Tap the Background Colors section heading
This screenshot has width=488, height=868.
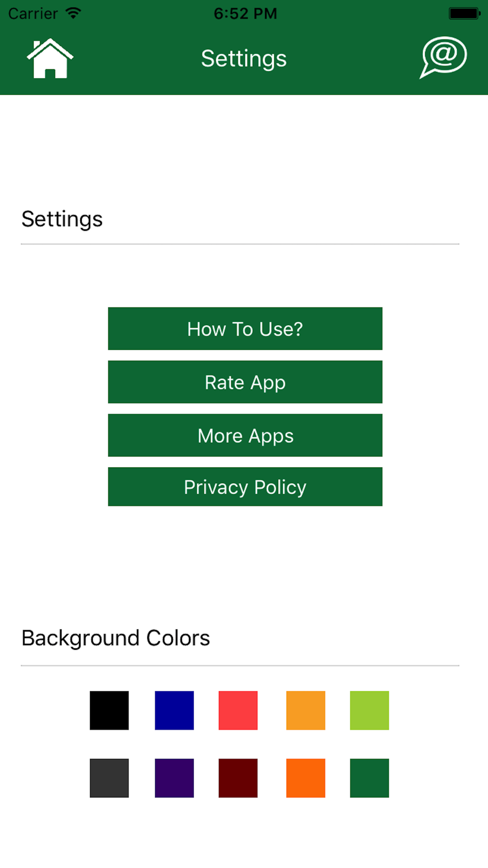pyautogui.click(x=116, y=638)
